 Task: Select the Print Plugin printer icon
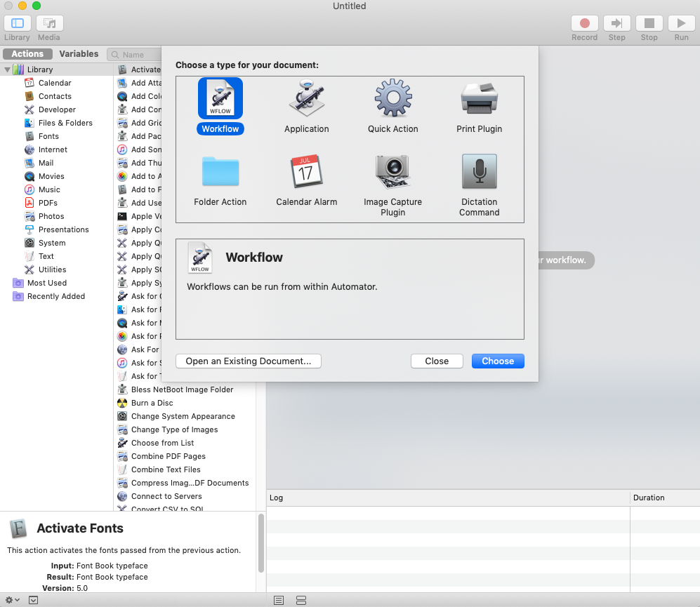[479, 98]
